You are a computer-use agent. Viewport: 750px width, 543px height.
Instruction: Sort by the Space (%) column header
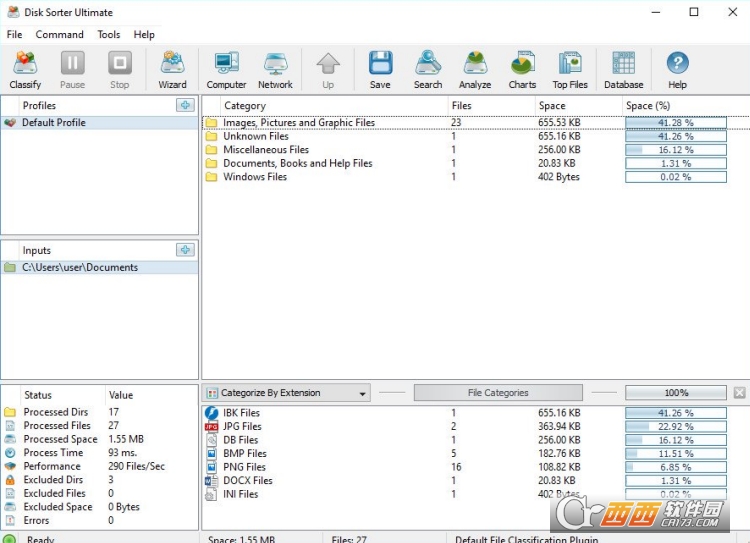pos(648,105)
